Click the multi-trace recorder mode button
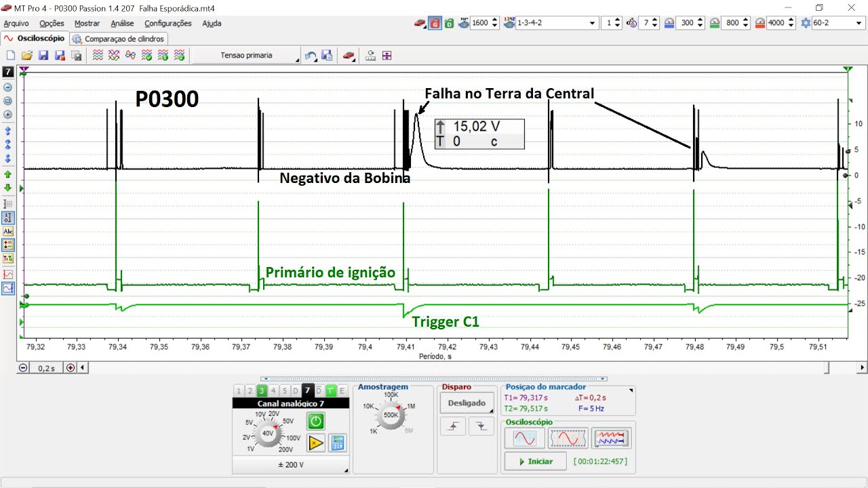Screen dimensions: 868x488 612,439
